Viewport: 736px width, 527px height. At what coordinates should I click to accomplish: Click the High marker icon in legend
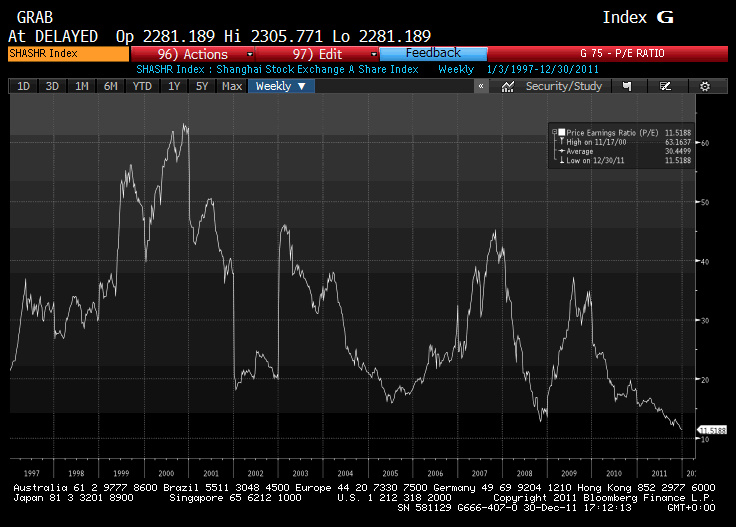tap(561, 142)
